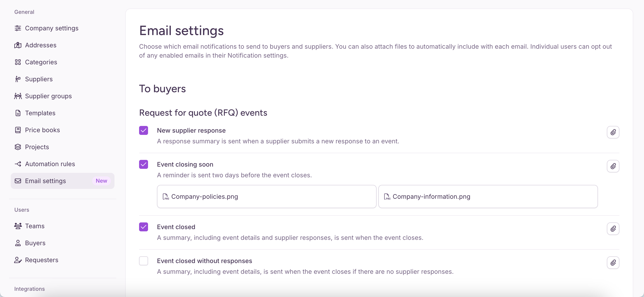Viewport: 644px width, 297px height.
Task: Click the 'Event closed' label
Action: tap(176, 227)
